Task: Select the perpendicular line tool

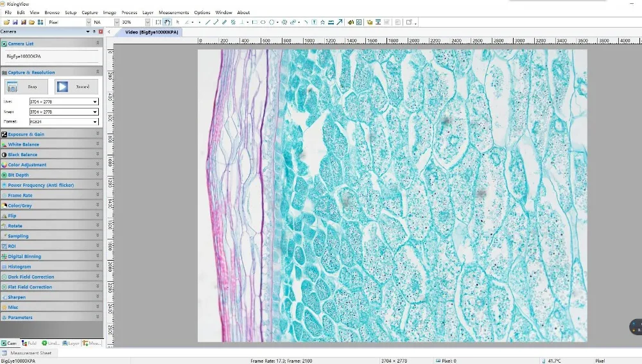Action: coord(242,22)
